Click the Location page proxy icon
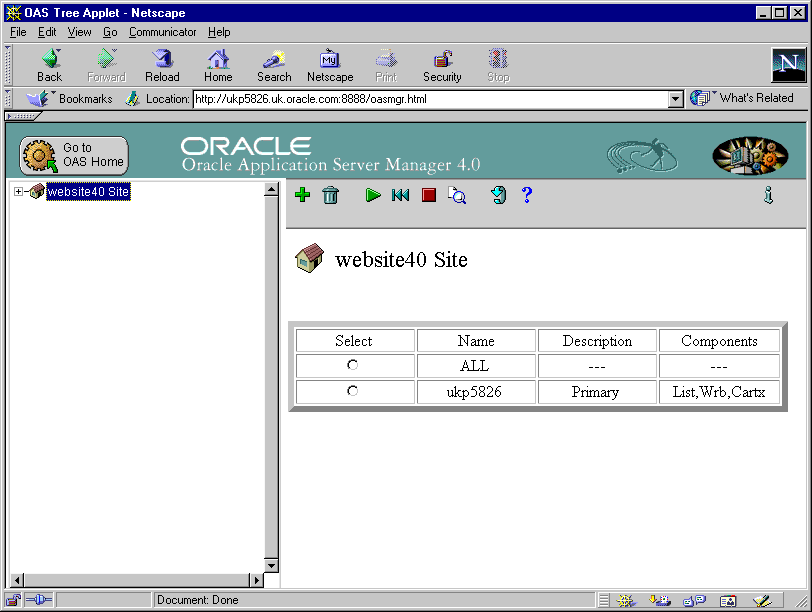Screen dimensions: 812x612 tap(133, 98)
